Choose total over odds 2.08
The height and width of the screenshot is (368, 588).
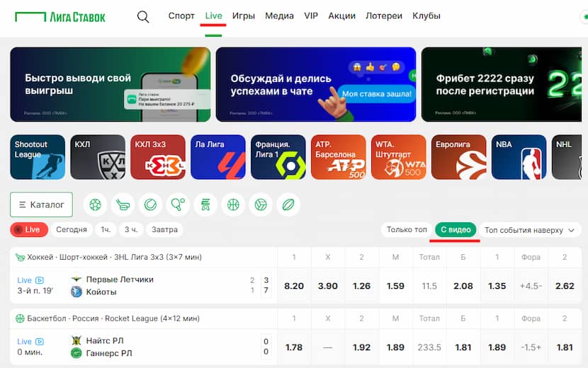pyautogui.click(x=463, y=286)
